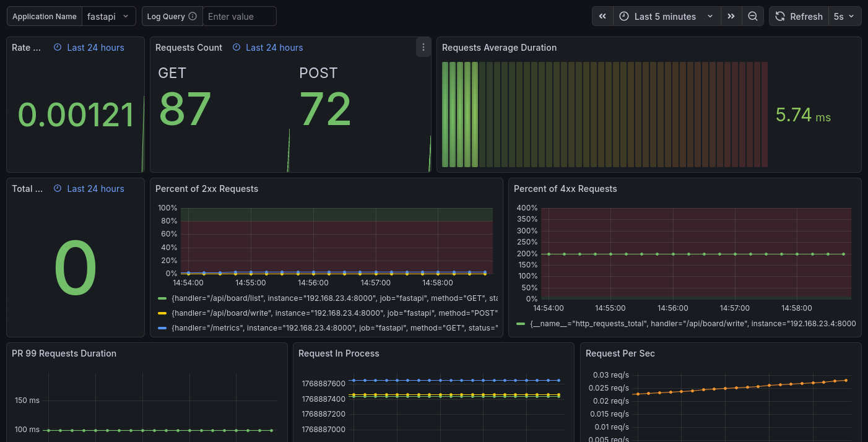Click the Percent of 2xx Requests title
Image resolution: width=868 pixels, height=442 pixels.
coord(207,189)
